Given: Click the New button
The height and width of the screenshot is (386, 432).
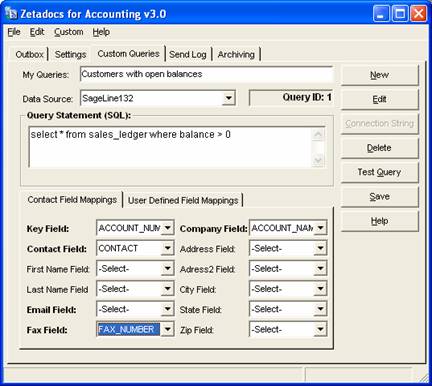Looking at the screenshot, I should point(379,75).
